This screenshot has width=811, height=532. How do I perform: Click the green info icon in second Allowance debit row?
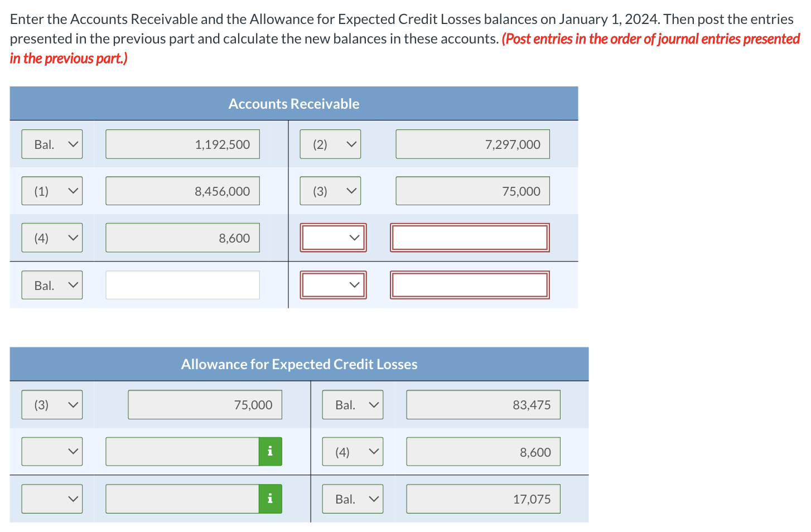pos(270,451)
